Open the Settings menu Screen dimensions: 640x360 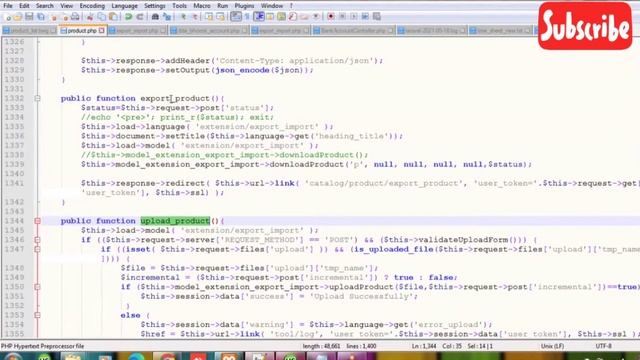(x=155, y=6)
